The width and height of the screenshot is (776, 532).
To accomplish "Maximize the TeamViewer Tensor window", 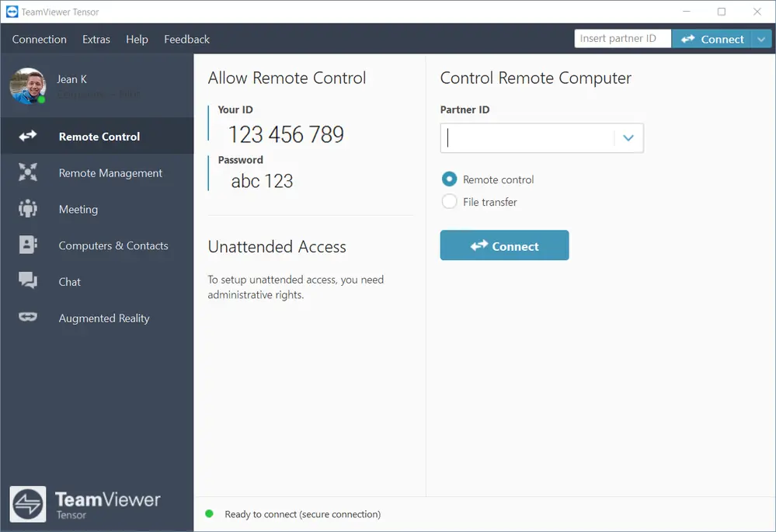I will click(722, 12).
